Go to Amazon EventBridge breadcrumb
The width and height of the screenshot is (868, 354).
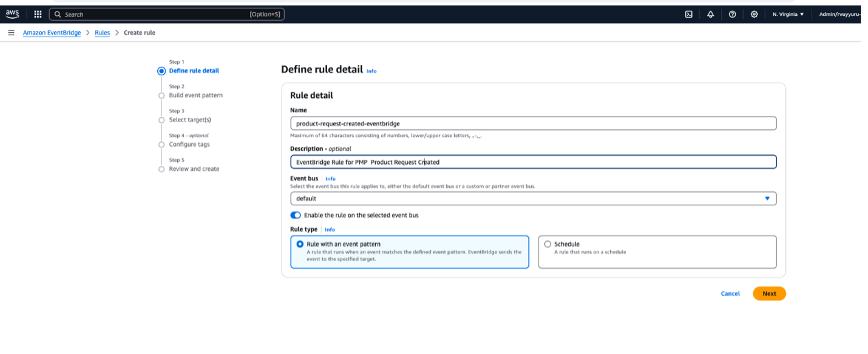point(52,33)
